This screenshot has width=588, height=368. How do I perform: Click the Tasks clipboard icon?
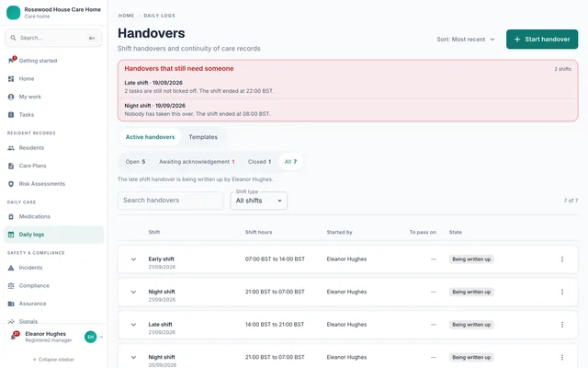click(11, 115)
